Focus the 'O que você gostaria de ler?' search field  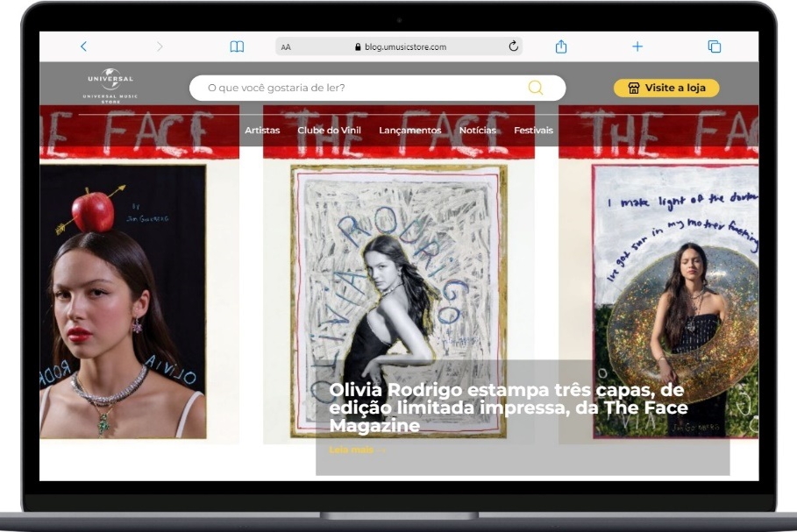coord(377,88)
